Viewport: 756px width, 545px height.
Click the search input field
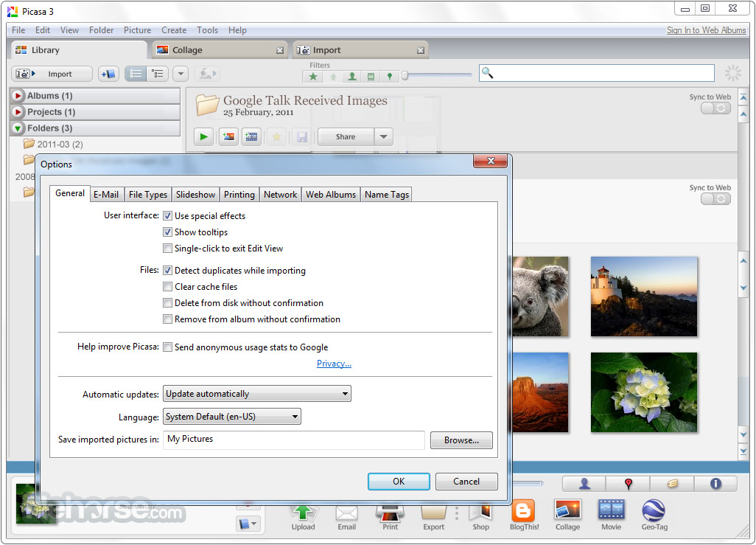[x=597, y=73]
